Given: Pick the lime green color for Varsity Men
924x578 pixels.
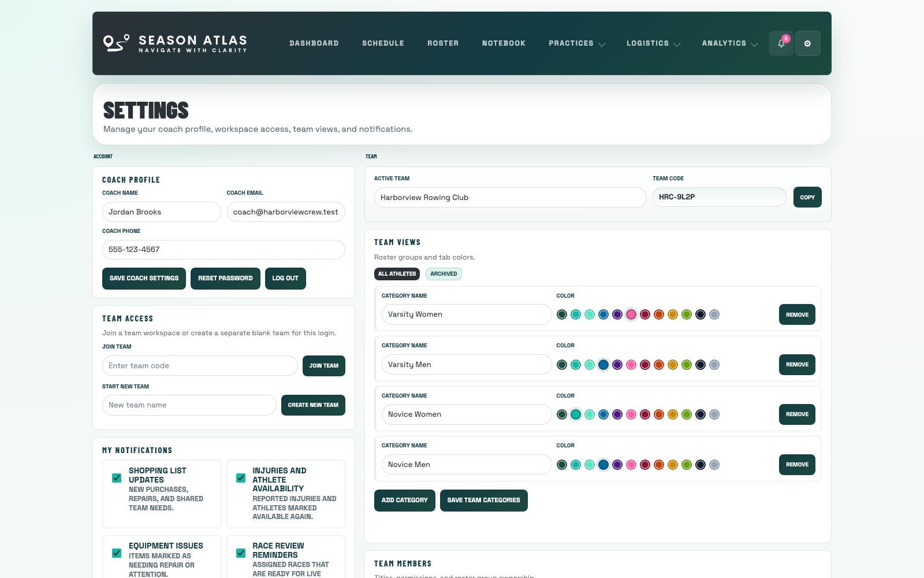Looking at the screenshot, I should point(687,365).
